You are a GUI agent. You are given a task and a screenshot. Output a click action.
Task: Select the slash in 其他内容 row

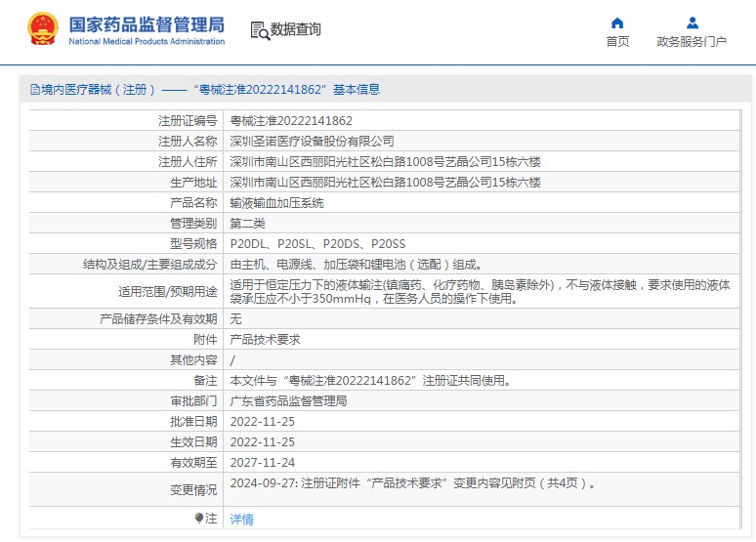[x=232, y=360]
